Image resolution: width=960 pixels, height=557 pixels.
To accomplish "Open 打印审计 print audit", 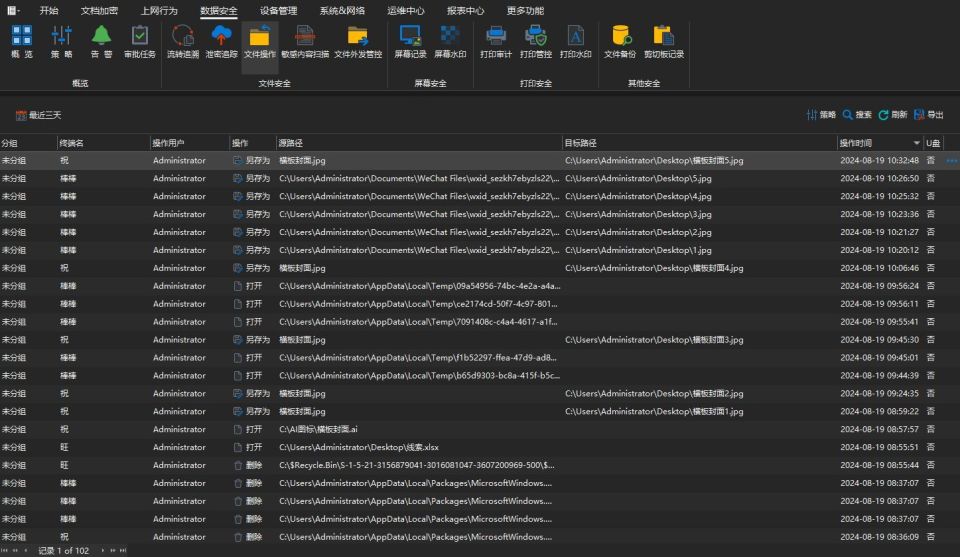I will [x=496, y=42].
